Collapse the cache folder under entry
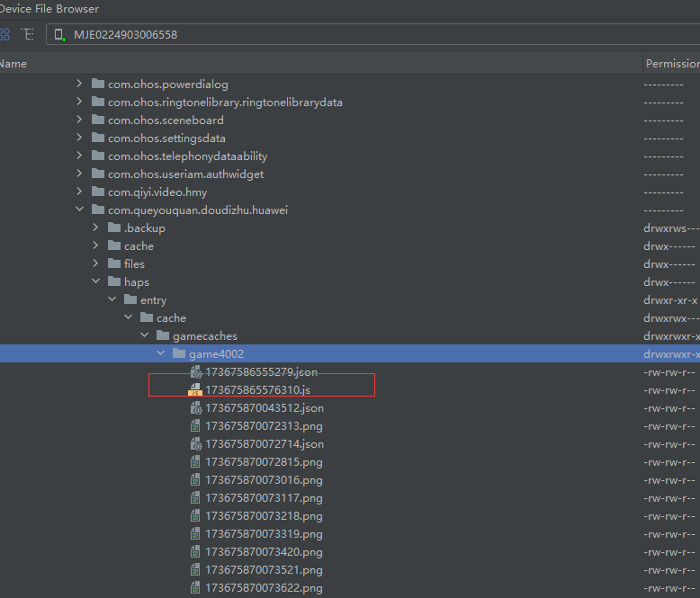This screenshot has height=598, width=700. (x=129, y=317)
